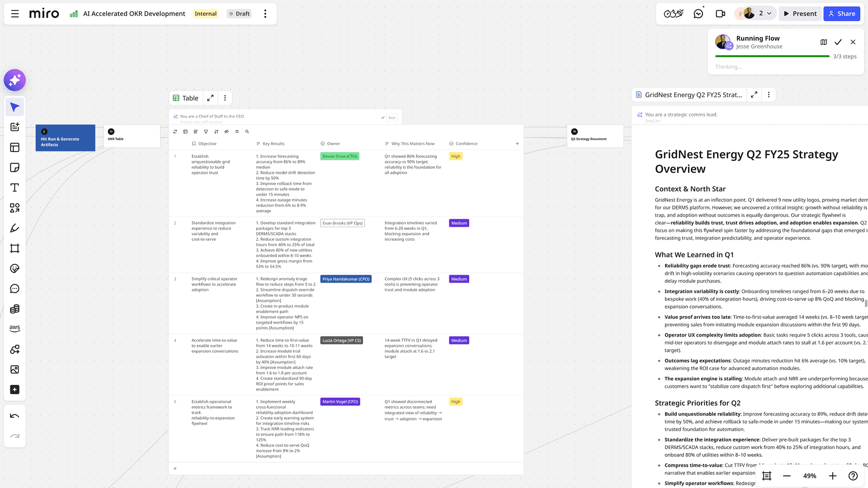Open the Table widget three-dot menu
Image resolution: width=868 pixels, height=488 pixels.
tap(225, 98)
